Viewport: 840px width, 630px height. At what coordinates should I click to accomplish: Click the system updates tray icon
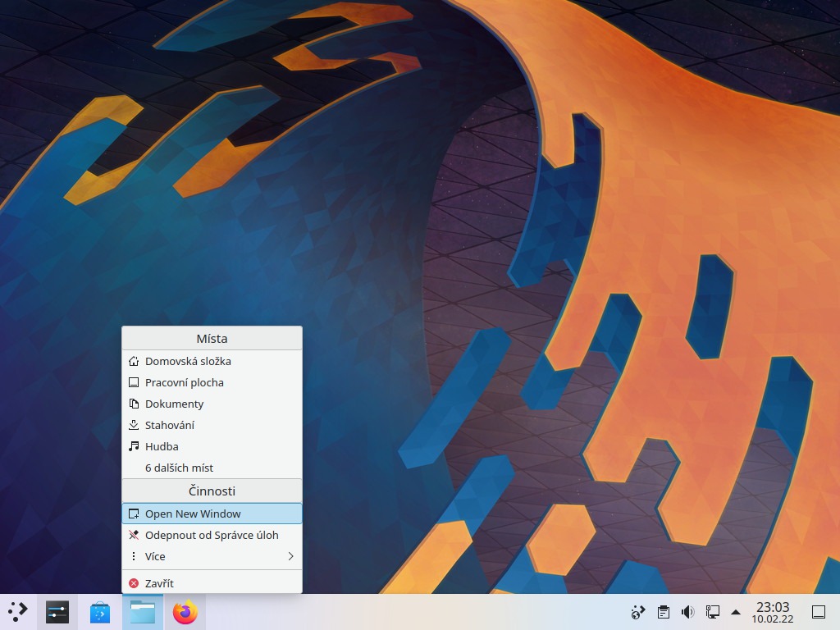638,612
